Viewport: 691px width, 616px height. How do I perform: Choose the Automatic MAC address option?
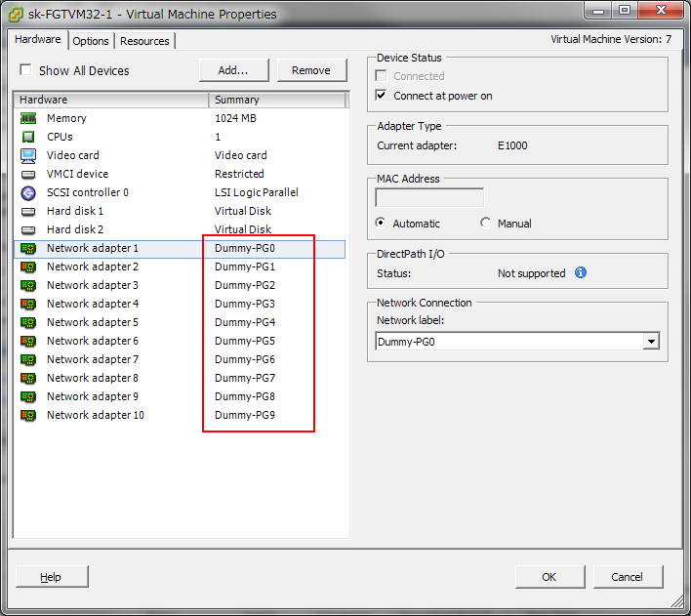382,223
